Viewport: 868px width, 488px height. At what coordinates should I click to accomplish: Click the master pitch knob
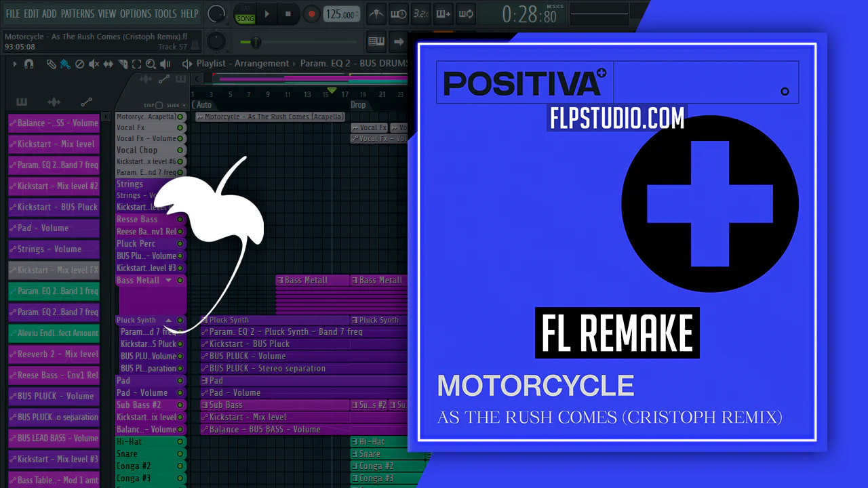[x=216, y=41]
